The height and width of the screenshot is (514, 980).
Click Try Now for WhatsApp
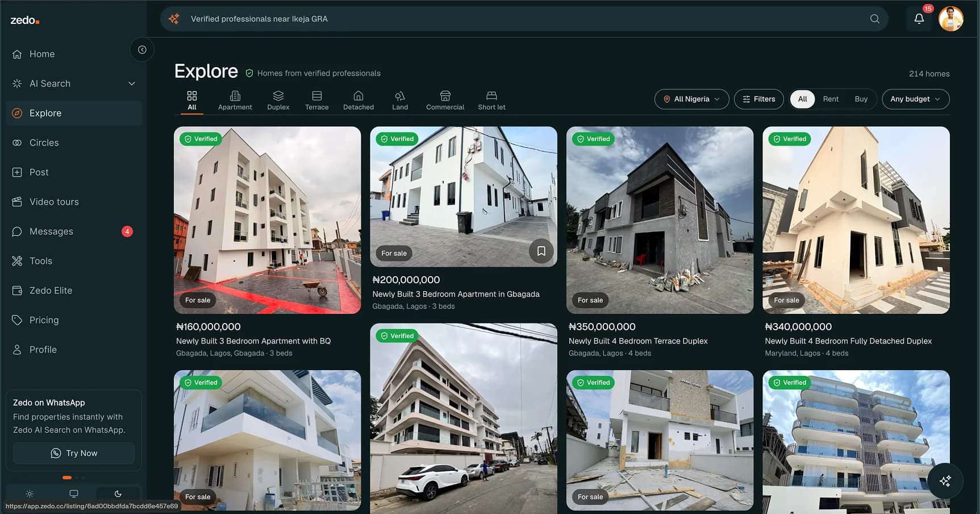(74, 453)
